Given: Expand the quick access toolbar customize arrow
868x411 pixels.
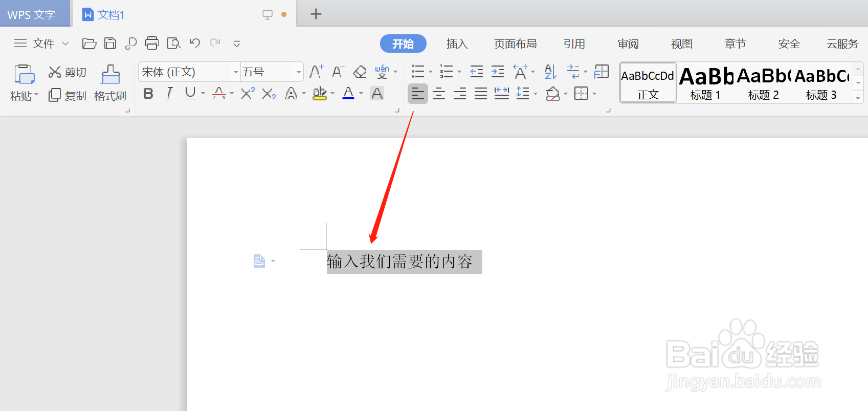Looking at the screenshot, I should 237,44.
